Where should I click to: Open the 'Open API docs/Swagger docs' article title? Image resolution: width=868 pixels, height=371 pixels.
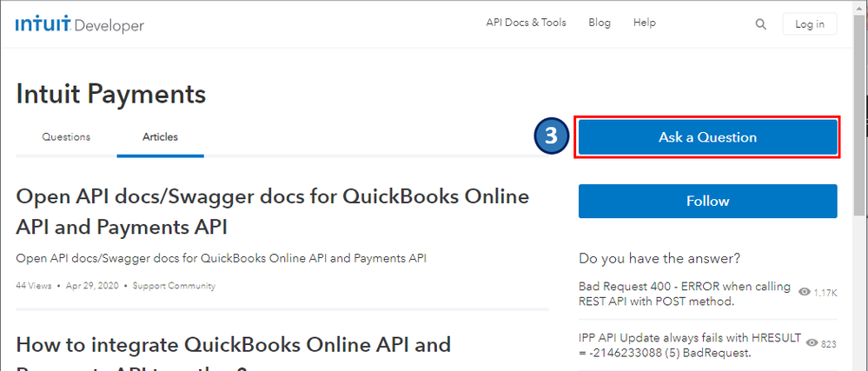click(273, 211)
